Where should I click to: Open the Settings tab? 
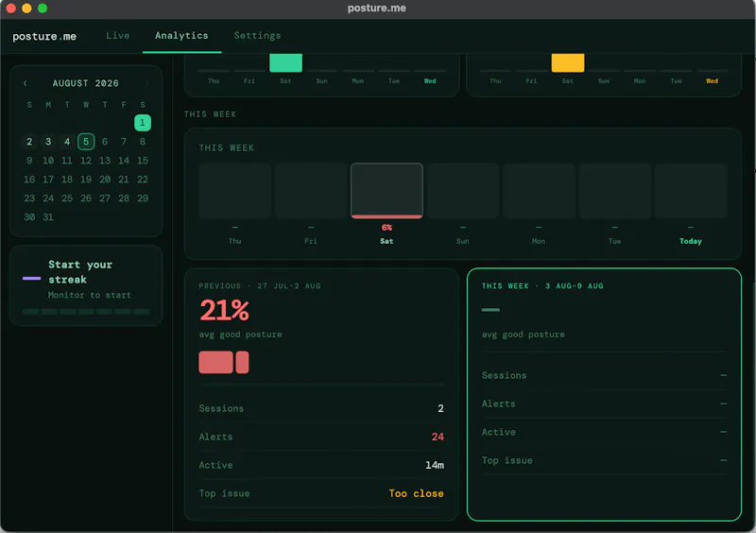[257, 36]
